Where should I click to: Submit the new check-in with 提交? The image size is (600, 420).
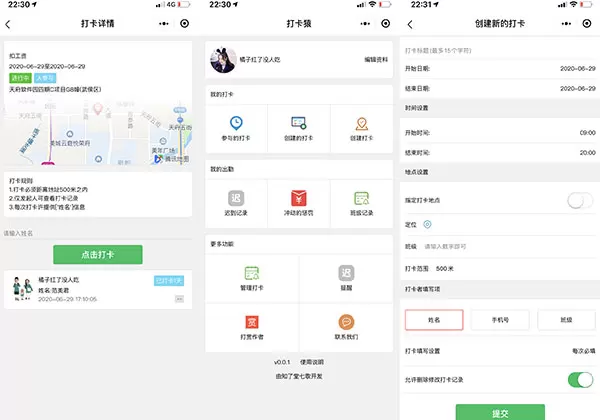[x=500, y=413]
